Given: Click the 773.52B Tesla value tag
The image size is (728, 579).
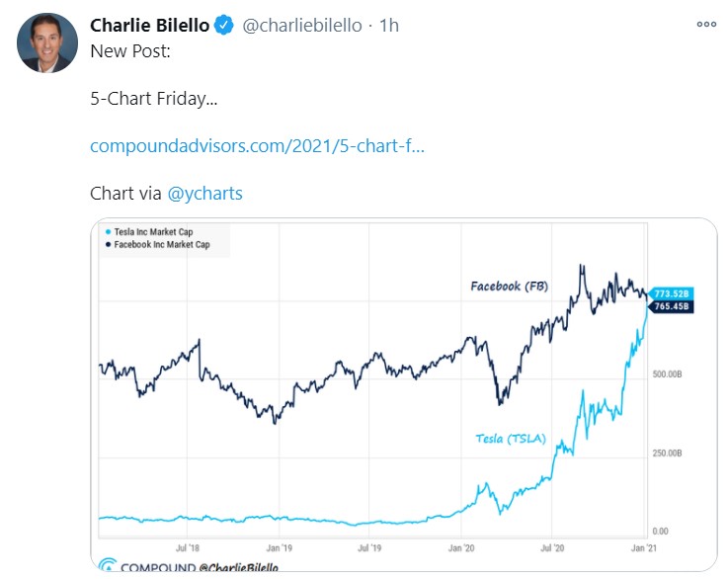Looking at the screenshot, I should tap(670, 293).
